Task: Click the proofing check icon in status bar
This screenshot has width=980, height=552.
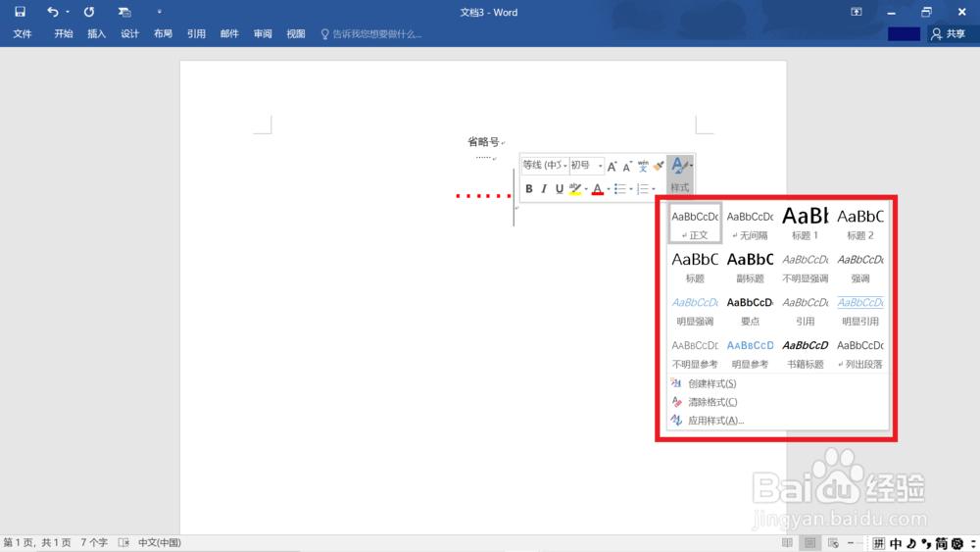Action: click(123, 542)
